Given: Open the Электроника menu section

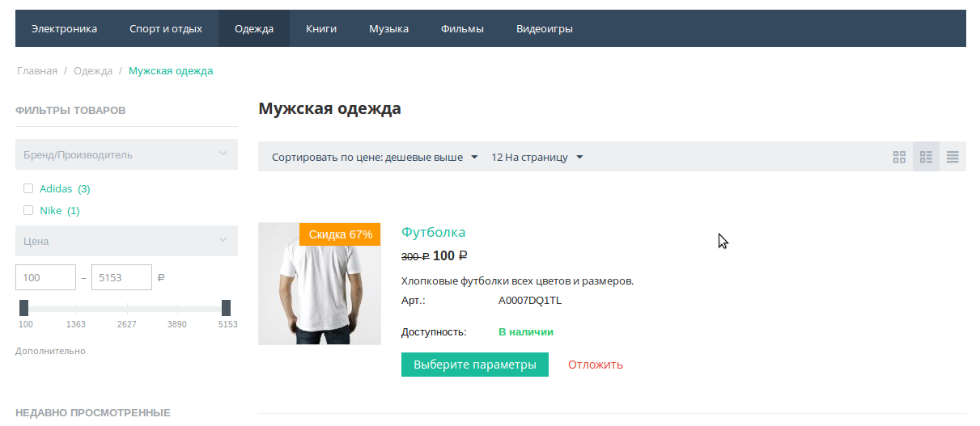Looking at the screenshot, I should pos(64,29).
